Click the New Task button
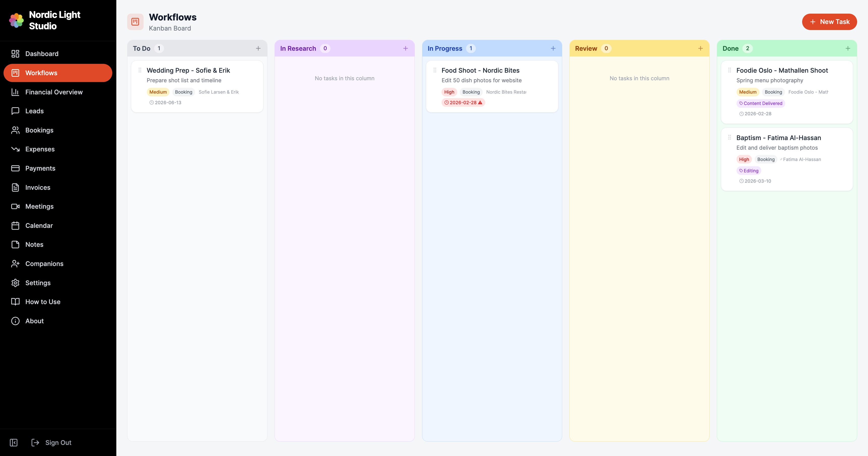This screenshot has width=868, height=456. coord(829,21)
